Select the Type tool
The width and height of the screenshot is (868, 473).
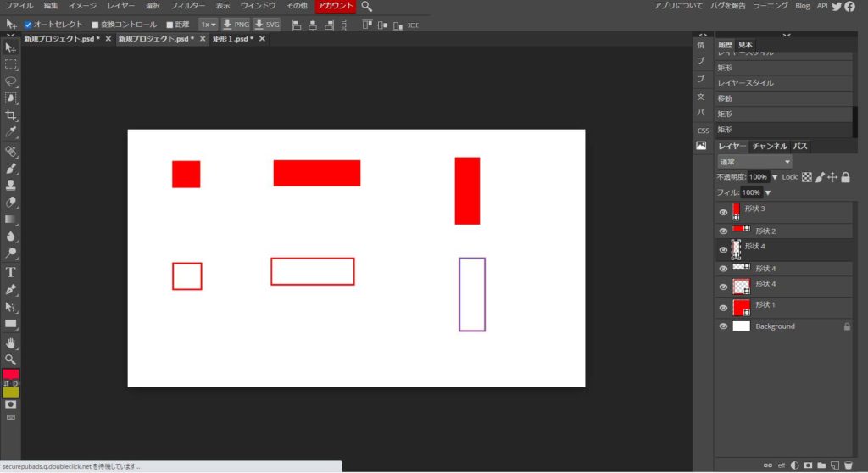pos(11,272)
